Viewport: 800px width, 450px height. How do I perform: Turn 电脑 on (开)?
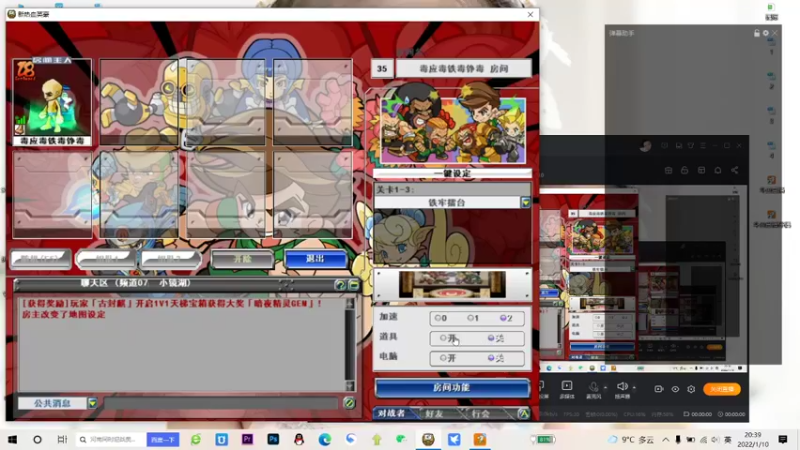coord(447,358)
